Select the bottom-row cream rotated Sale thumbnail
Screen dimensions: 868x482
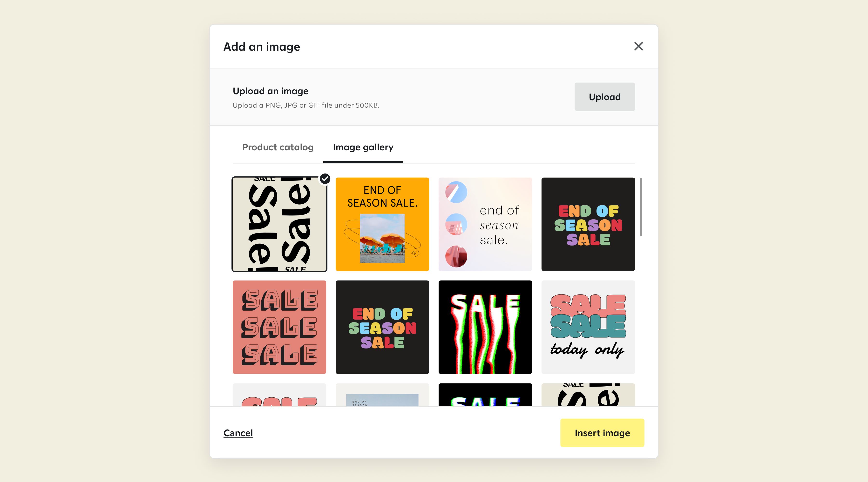coord(588,395)
